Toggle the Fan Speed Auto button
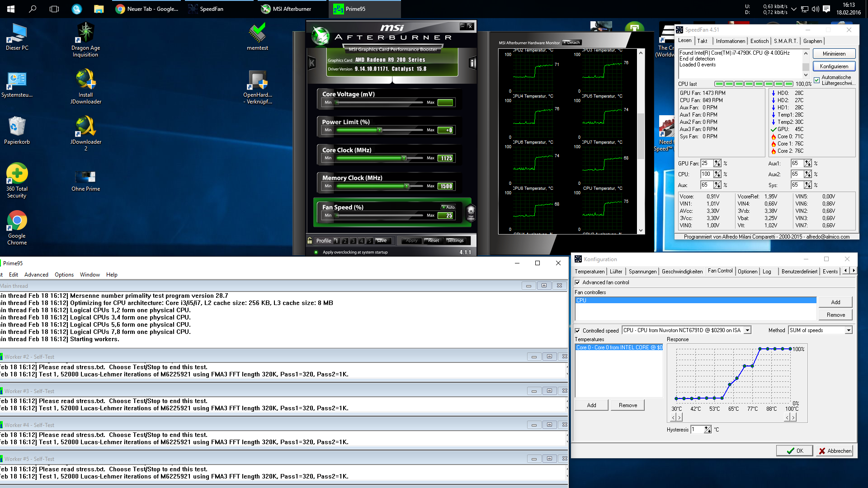Screen dimensions: 868x488 pos(448,207)
